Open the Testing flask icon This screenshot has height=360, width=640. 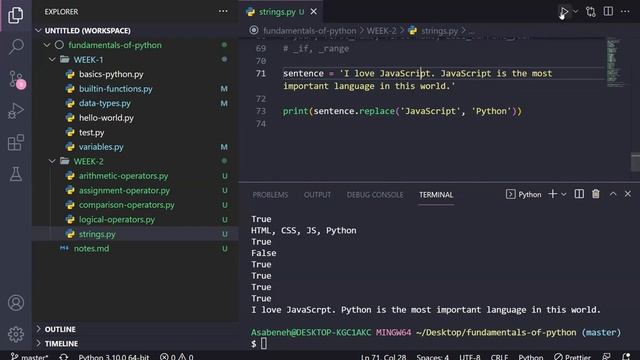tap(16, 174)
